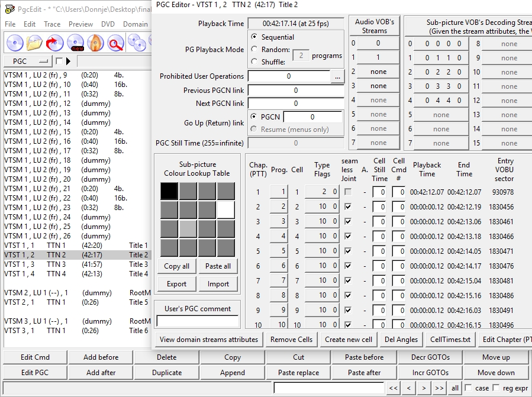Click the Move down button
Screen dimensions: 532x397
(x=496, y=373)
